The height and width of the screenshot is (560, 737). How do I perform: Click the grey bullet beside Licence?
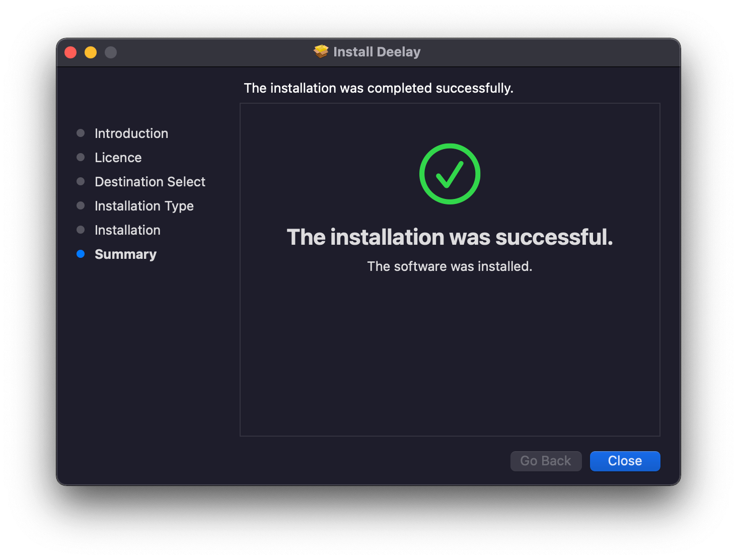tap(81, 157)
